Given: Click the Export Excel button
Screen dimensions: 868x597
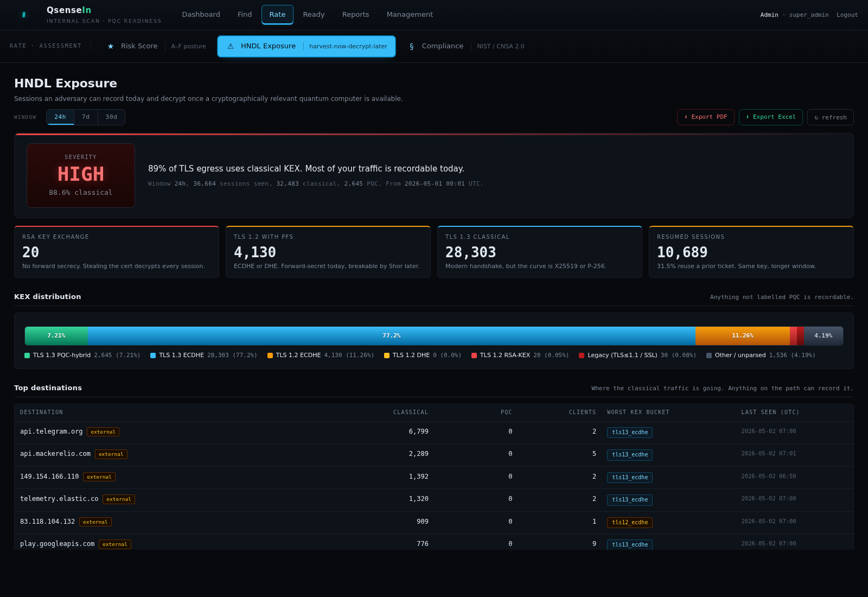Looking at the screenshot, I should [770, 117].
